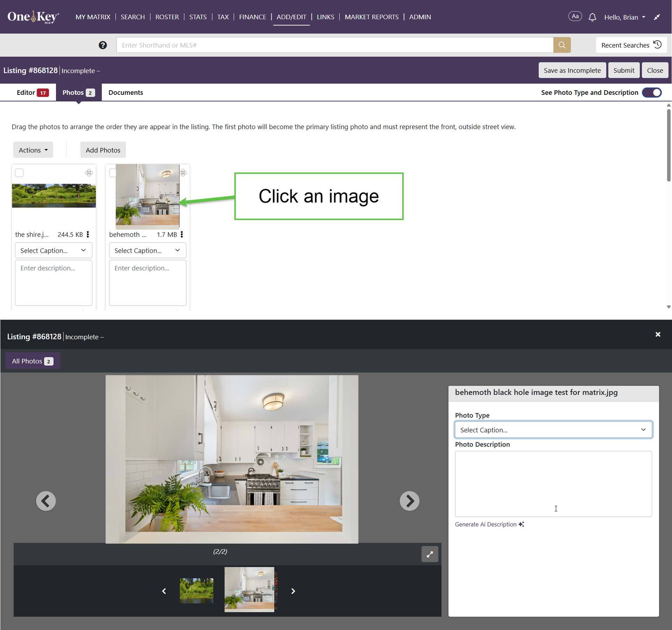Click the Aa text size icon

click(x=575, y=16)
